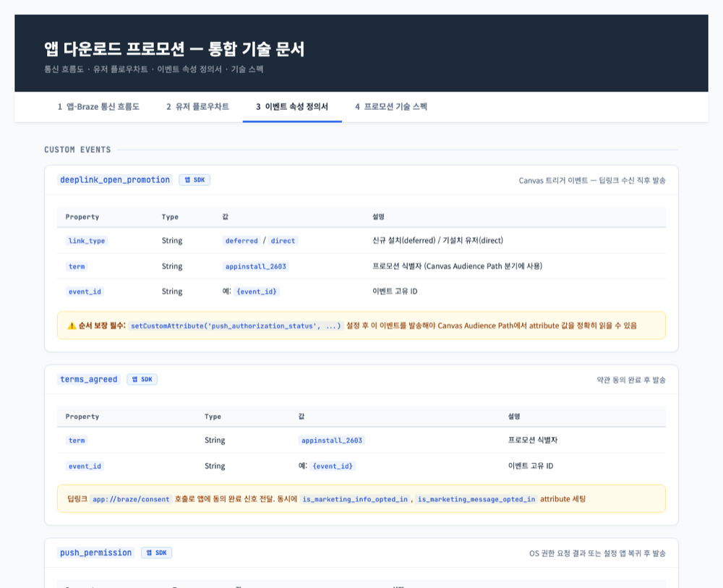Click 이벤트 고유 ID in terms_agreed table
The image size is (723, 588).
531,466
